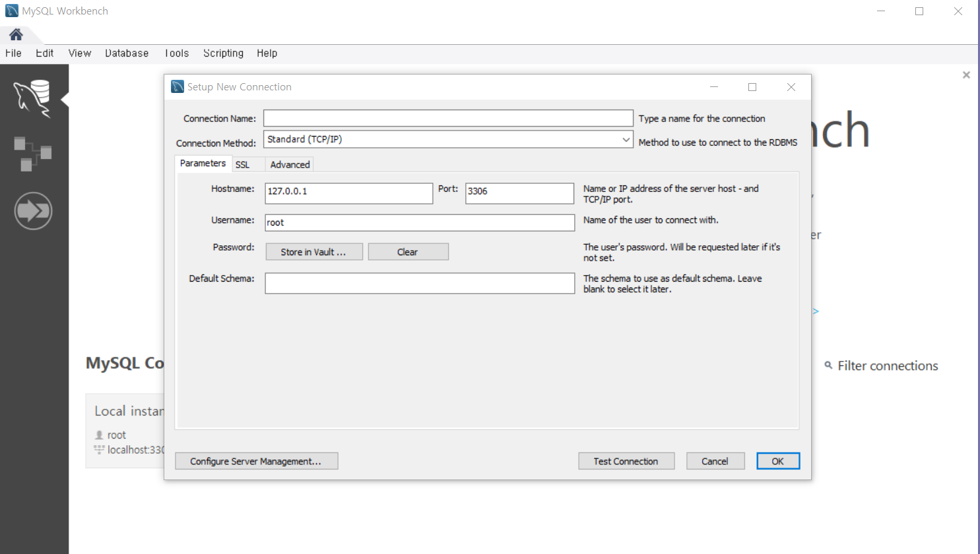Open the View menu
980x554 pixels.
point(80,53)
